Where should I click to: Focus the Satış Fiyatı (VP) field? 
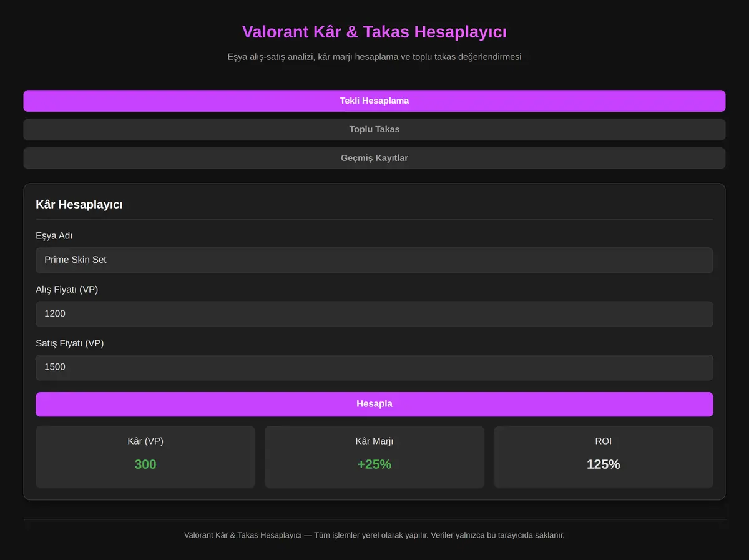tap(374, 367)
